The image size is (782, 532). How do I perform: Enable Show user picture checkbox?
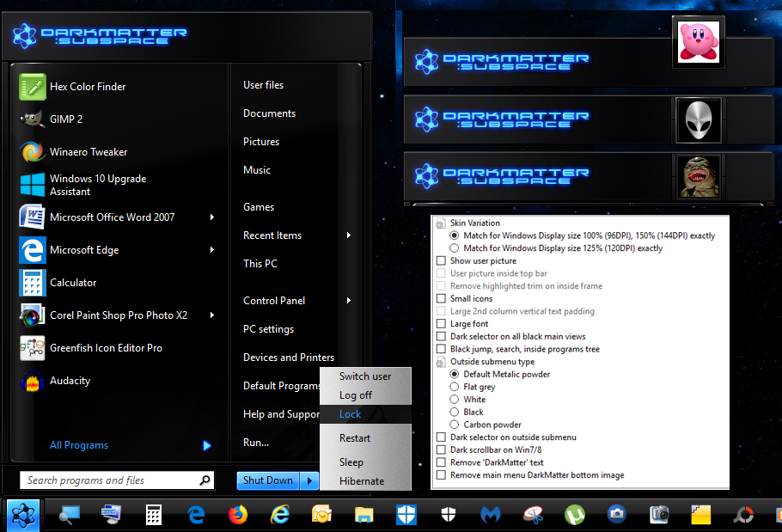[441, 261]
